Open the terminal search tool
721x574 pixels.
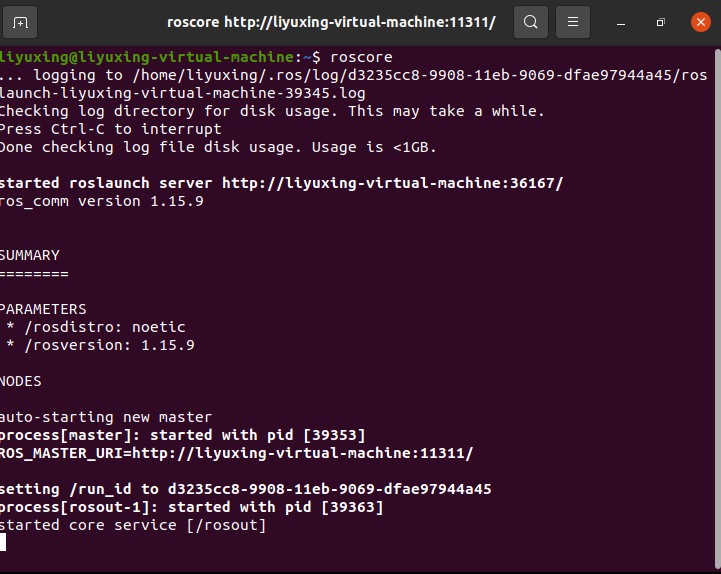coord(531,22)
